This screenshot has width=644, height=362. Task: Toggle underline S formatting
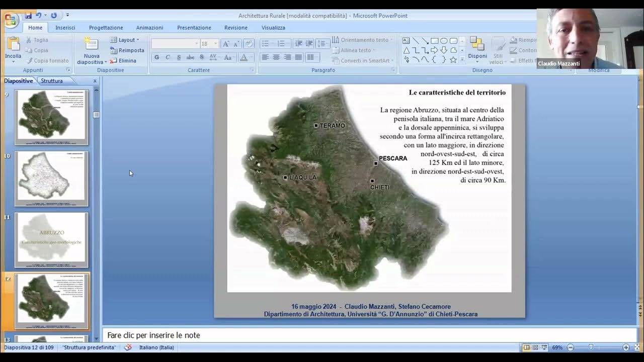[179, 57]
